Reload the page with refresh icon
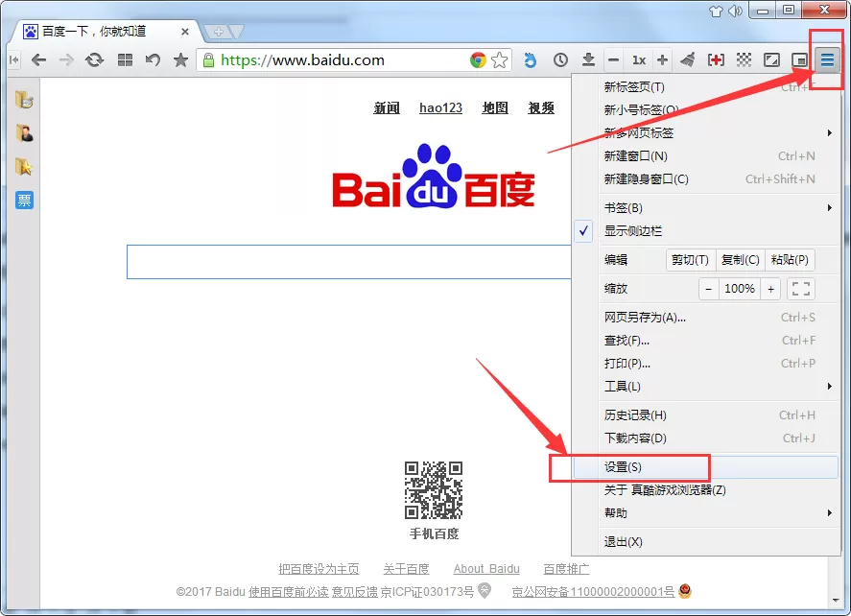The image size is (851, 616). [94, 59]
